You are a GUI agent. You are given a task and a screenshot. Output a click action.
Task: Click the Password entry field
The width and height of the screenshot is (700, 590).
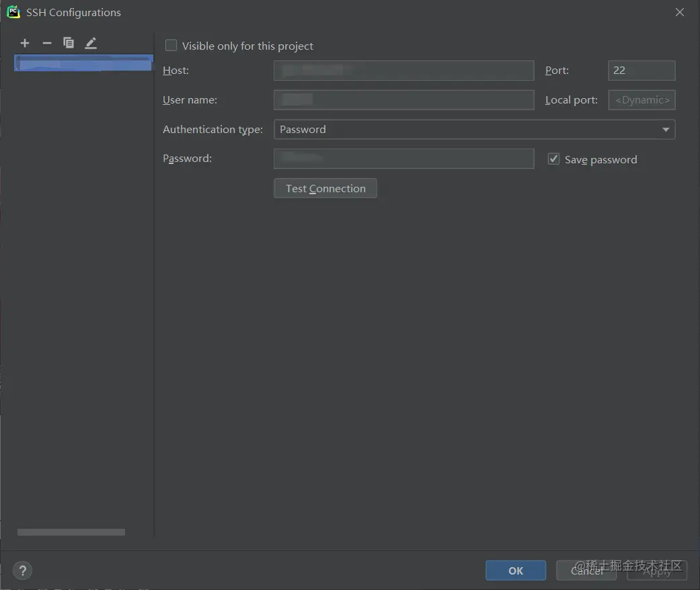click(403, 159)
